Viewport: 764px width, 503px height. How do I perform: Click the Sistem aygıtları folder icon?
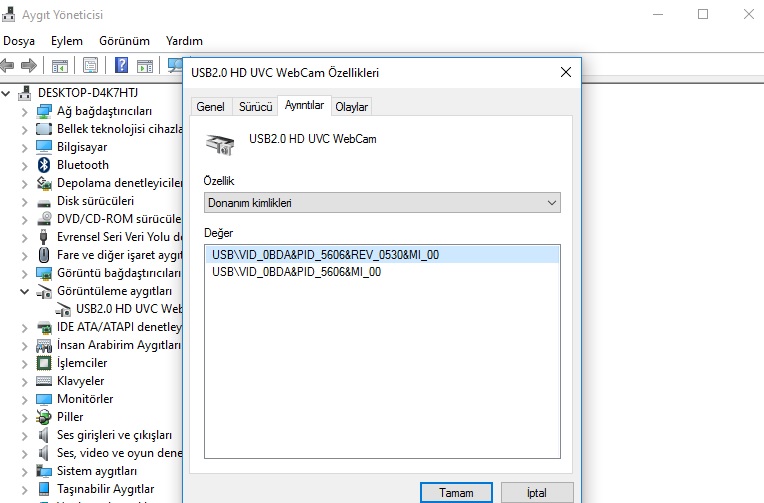pyautogui.click(x=44, y=471)
